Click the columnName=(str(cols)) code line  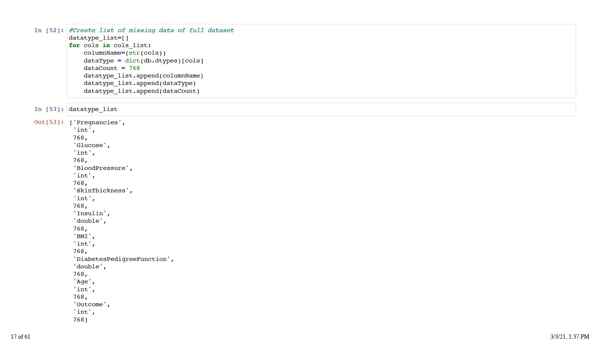125,53
